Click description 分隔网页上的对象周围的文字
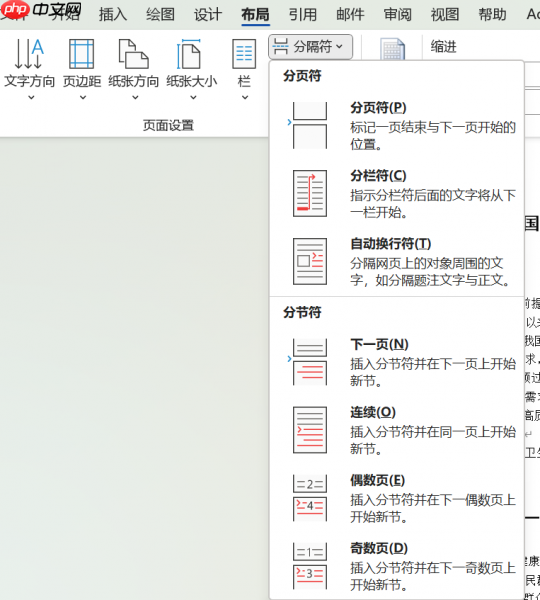Image resolution: width=540 pixels, height=600 pixels. [x=431, y=272]
